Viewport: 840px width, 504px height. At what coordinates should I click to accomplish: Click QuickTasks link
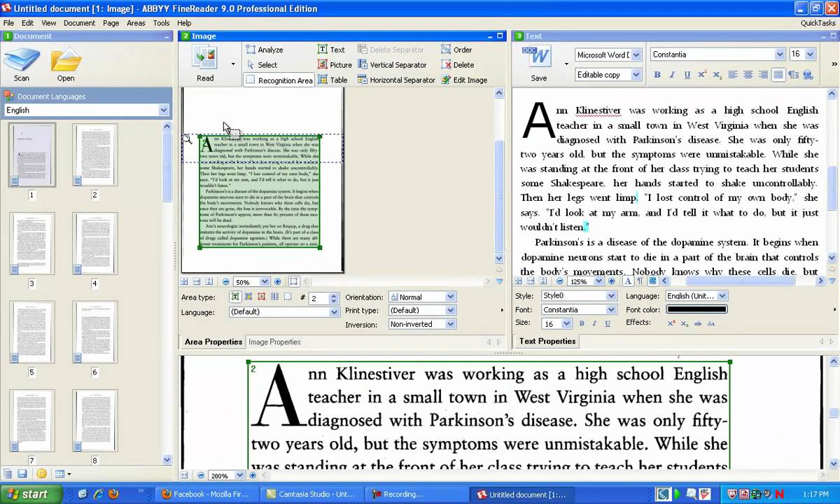click(x=818, y=23)
